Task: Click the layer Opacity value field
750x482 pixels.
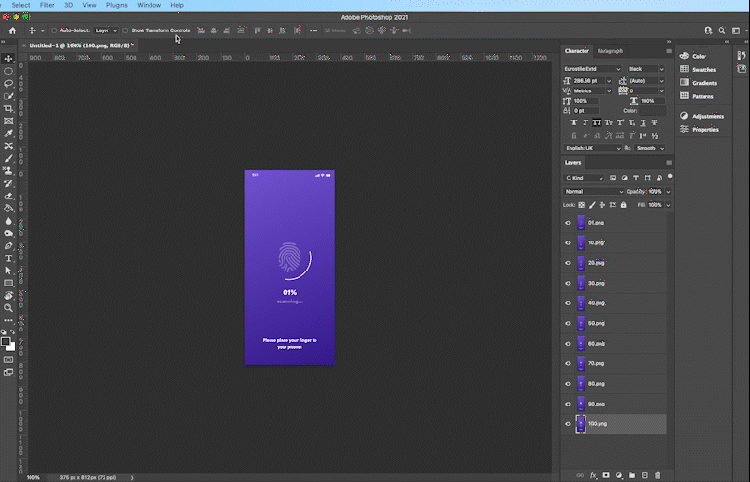Action: coord(655,191)
